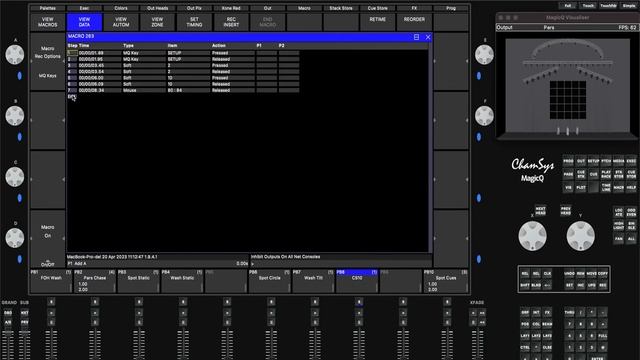Click the REC key
640x360 pixels.
[603, 285]
